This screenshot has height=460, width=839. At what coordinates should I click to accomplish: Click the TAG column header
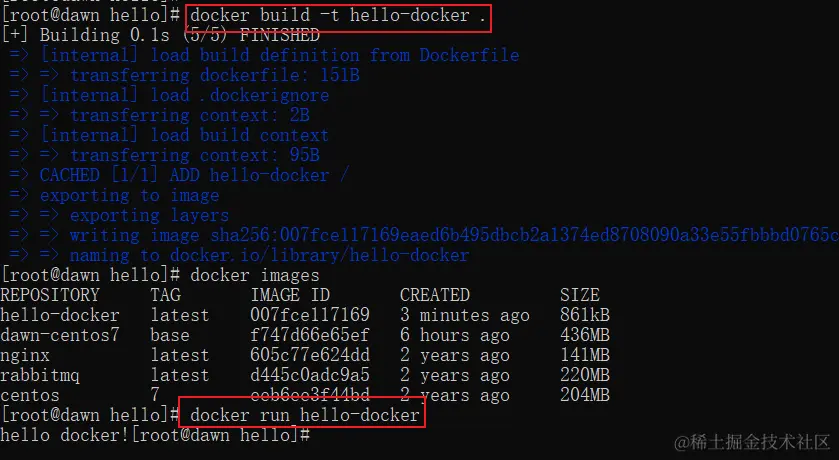coord(166,295)
